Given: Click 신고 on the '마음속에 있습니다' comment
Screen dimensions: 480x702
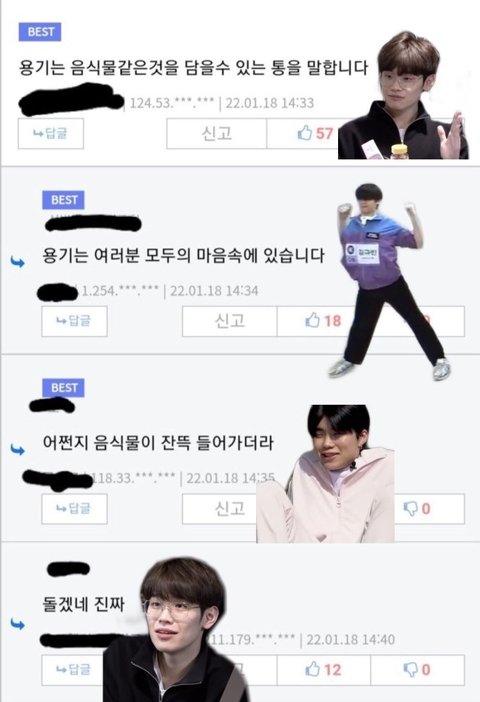Looking at the screenshot, I should tap(230, 321).
